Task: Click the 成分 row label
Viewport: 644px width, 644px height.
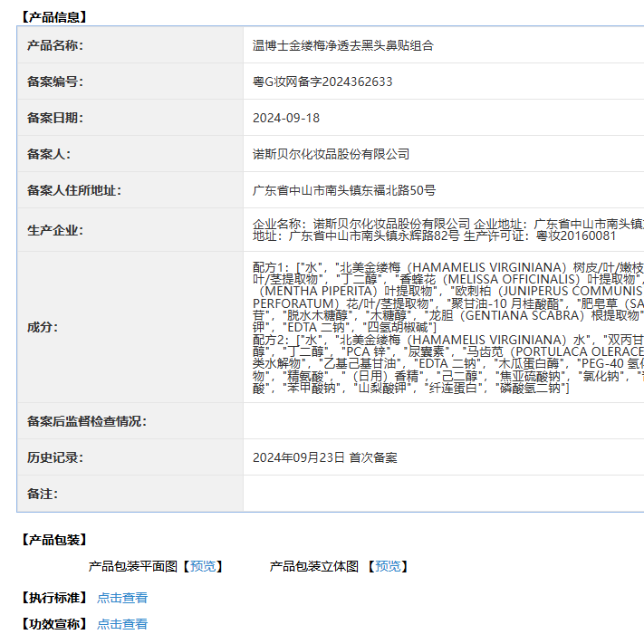Action: click(43, 327)
